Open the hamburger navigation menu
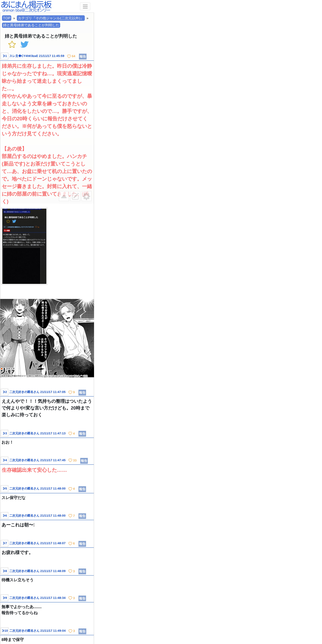Image resolution: width=322 pixels, height=644 pixels. pyautogui.click(x=85, y=7)
